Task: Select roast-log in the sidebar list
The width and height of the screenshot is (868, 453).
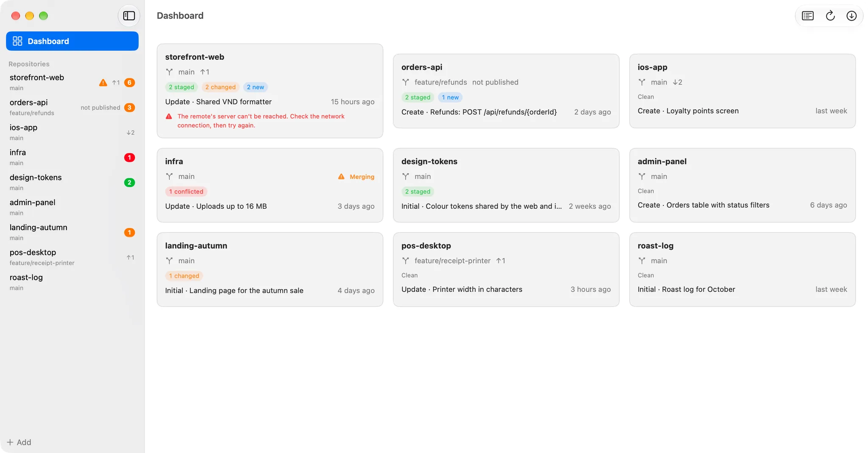Action: (72, 282)
